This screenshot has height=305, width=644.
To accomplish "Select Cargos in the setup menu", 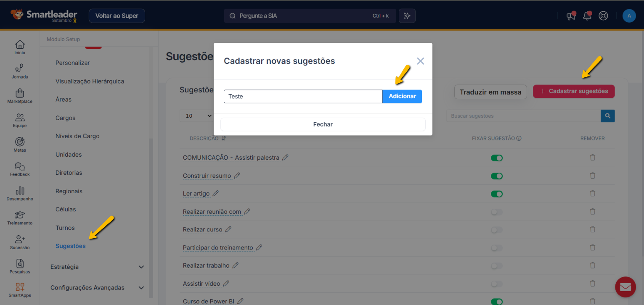I will tap(65, 118).
